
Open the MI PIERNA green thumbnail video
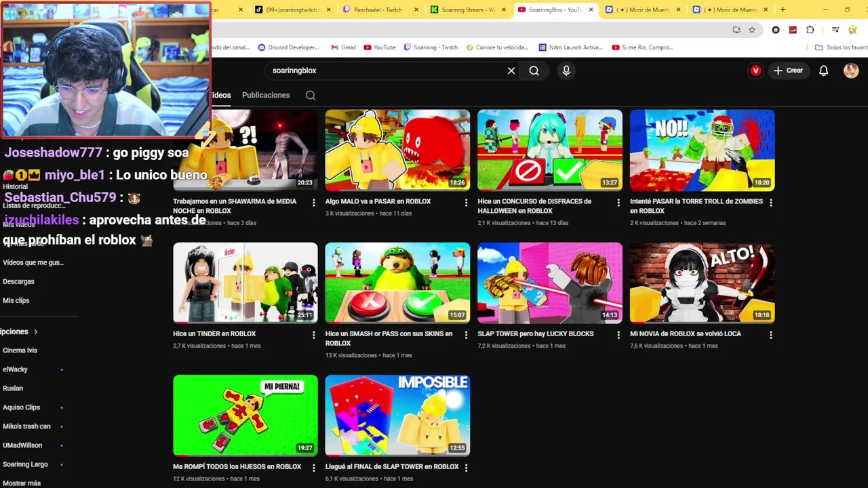coord(245,415)
